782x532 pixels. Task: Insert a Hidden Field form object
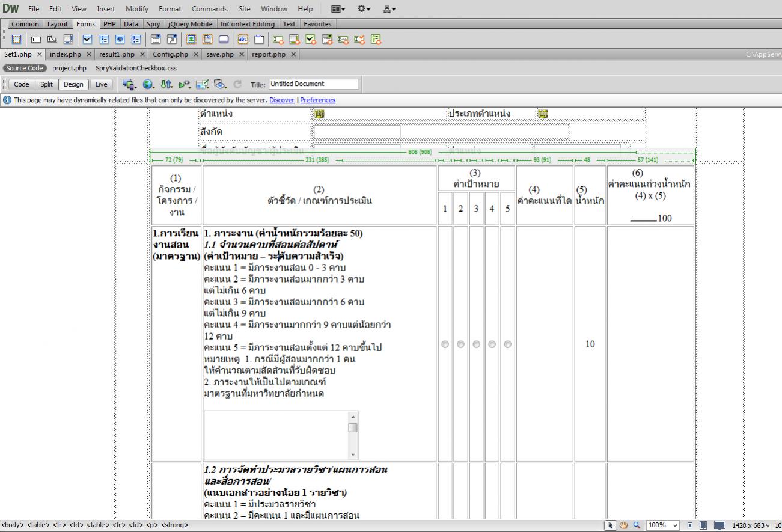click(52, 39)
